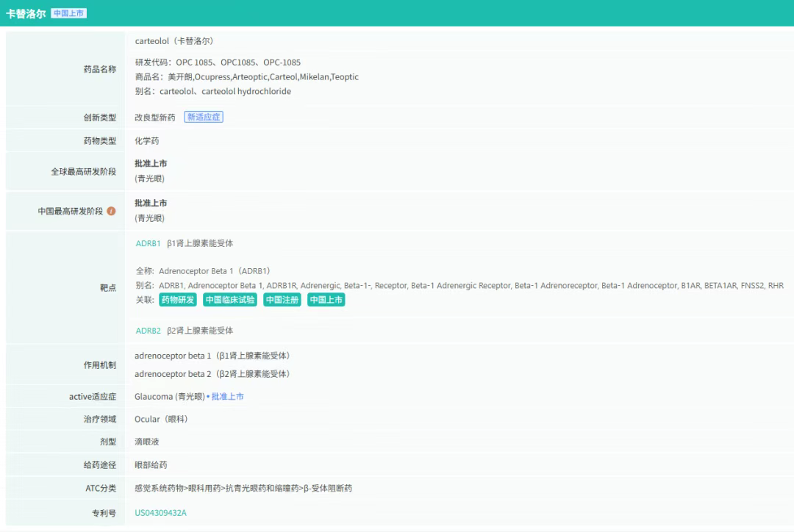794x532 pixels.
Task: Click the ATC分类 classification path text
Action: [x=243, y=489]
